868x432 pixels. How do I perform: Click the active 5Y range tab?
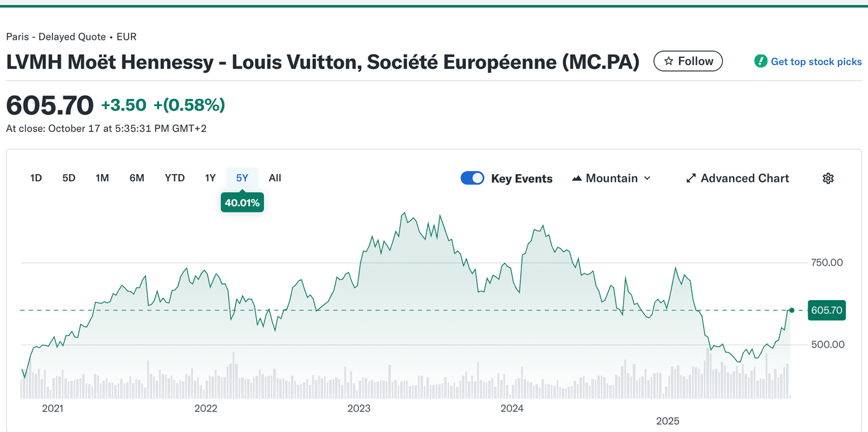tap(242, 178)
